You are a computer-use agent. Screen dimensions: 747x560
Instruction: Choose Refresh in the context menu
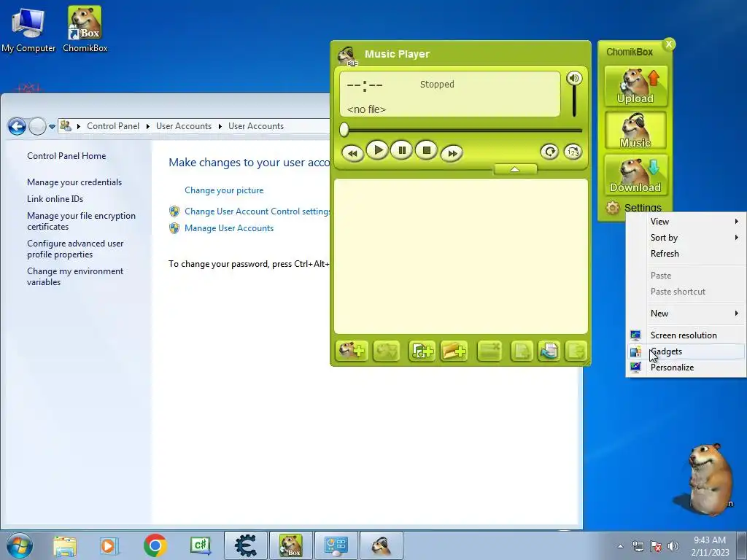click(x=686, y=254)
